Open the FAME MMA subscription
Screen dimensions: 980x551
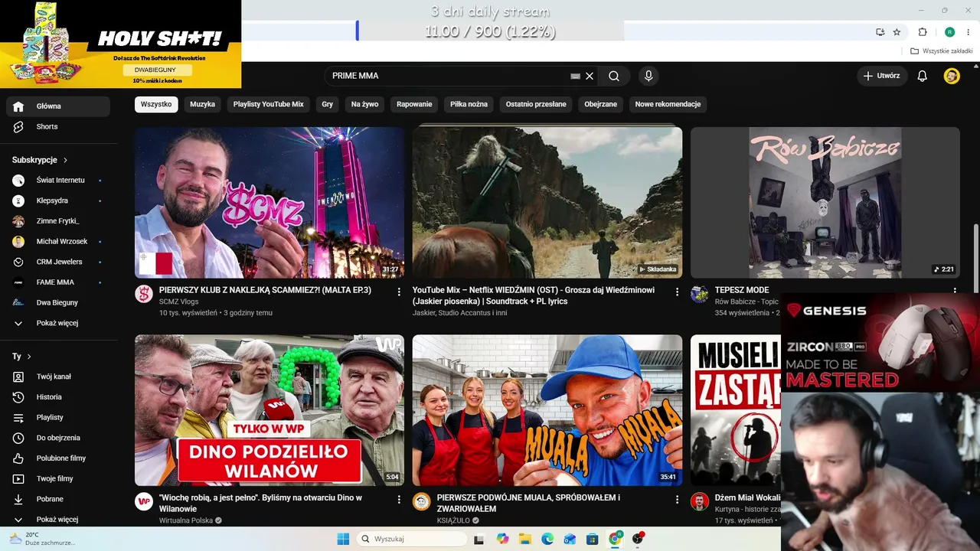[x=58, y=282]
